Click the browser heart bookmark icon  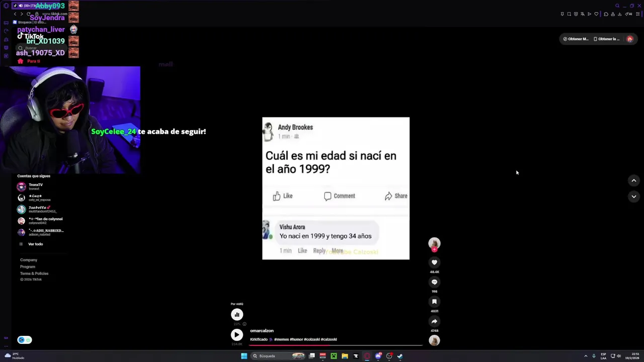coord(596,14)
